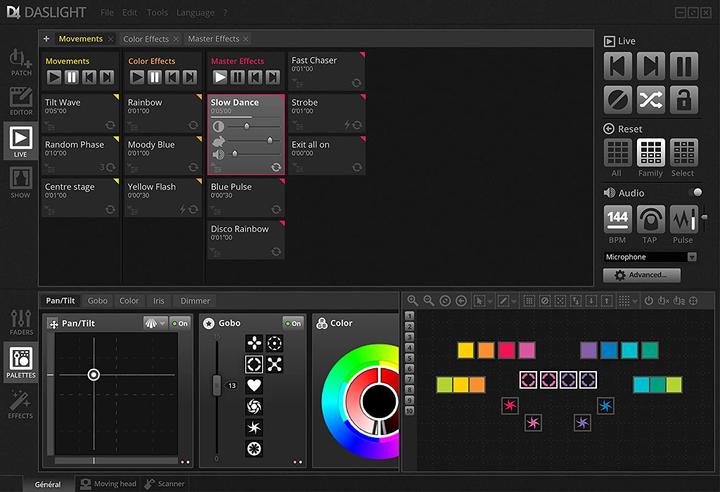
Task: Open the Microphone input dropdown
Action: click(691, 257)
